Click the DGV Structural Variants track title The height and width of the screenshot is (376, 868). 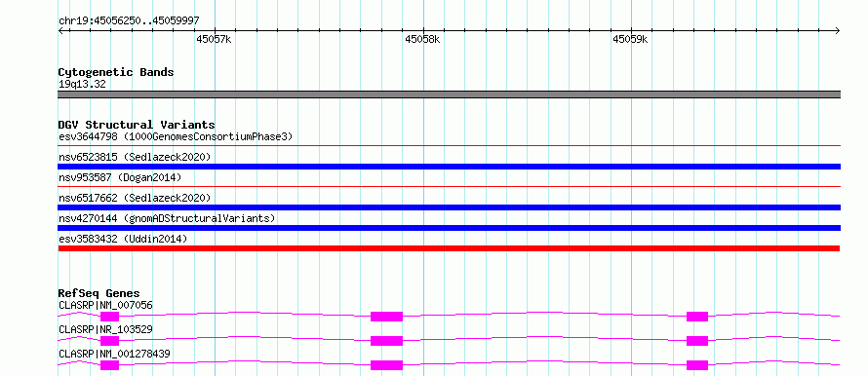pos(137,125)
